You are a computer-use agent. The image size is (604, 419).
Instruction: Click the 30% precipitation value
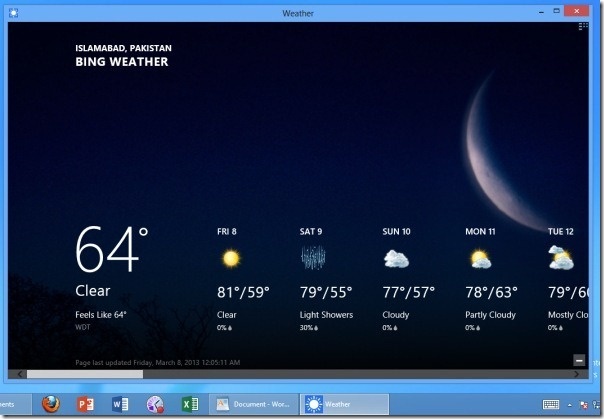(x=309, y=328)
